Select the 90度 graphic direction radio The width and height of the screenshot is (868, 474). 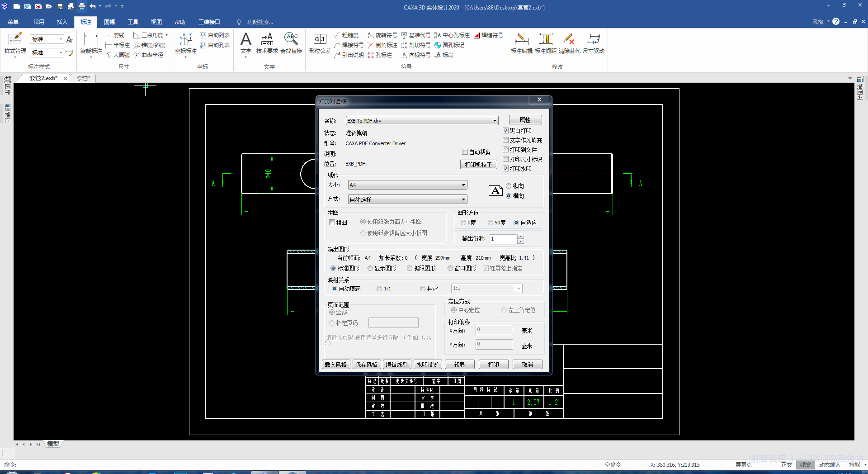point(491,223)
